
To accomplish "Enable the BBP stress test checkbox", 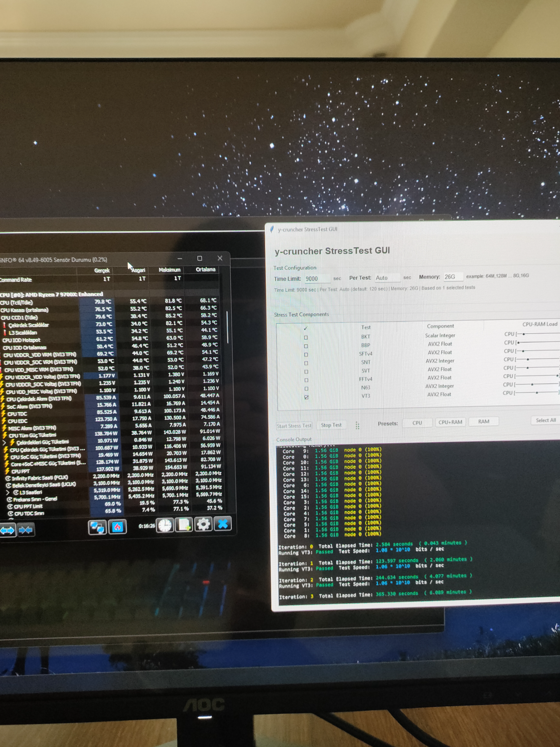I will 306,346.
